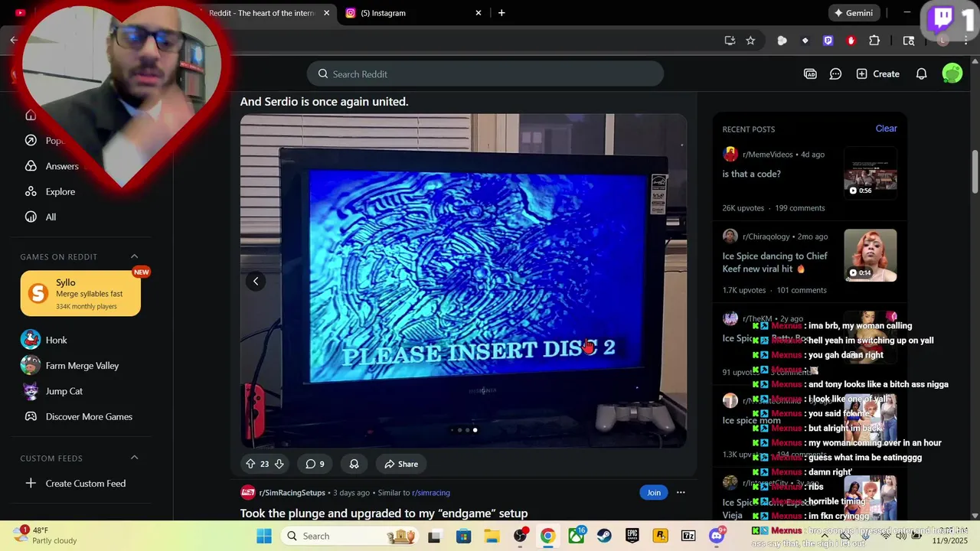Open Ice Spice dancing post thumbnail
The width and height of the screenshot is (980, 551).
871,256
